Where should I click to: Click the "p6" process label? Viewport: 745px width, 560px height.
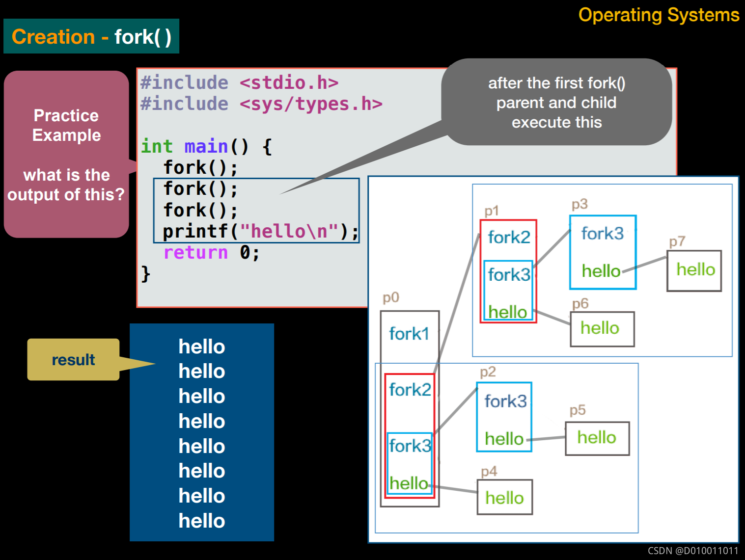580,304
